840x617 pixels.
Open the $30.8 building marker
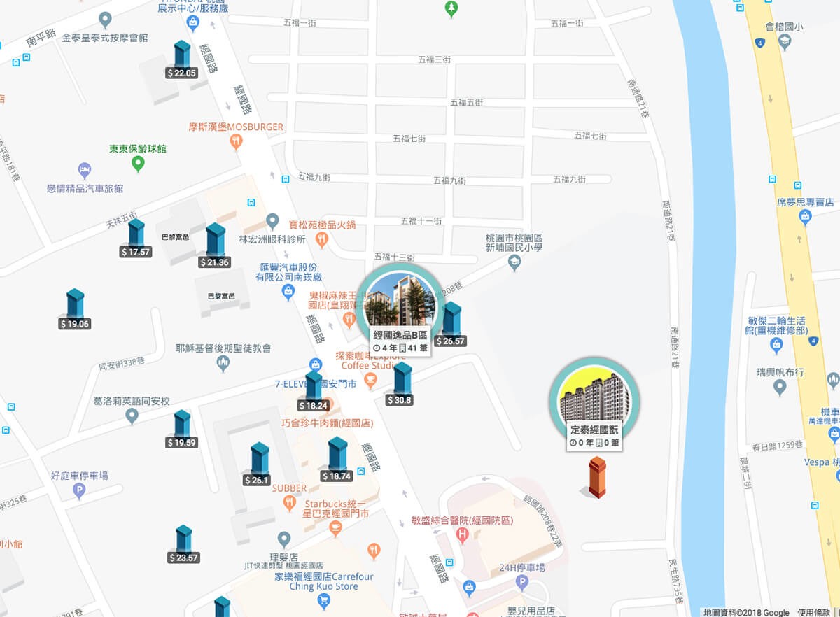400,385
